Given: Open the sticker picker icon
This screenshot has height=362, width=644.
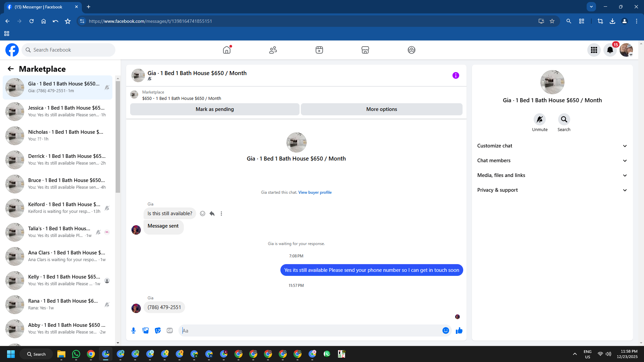Looking at the screenshot, I should pyautogui.click(x=158, y=330).
